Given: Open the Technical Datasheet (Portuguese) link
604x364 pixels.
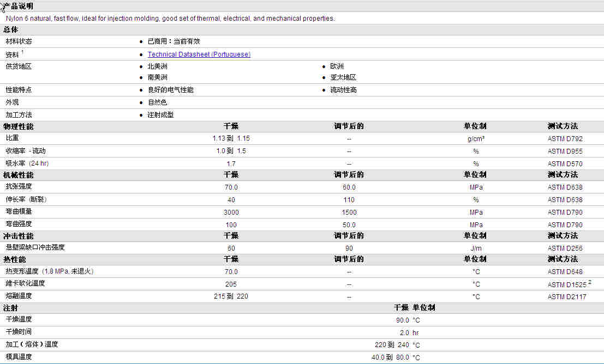Looking at the screenshot, I should point(199,54).
